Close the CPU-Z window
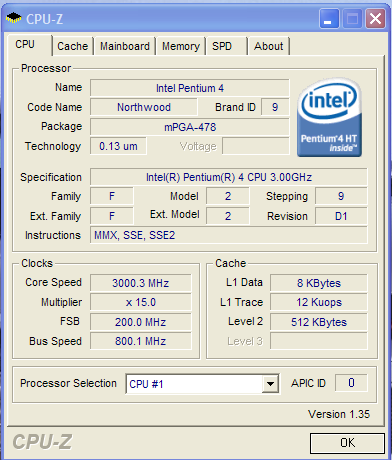Screen dimensions: 392x460 tap(375, 18)
